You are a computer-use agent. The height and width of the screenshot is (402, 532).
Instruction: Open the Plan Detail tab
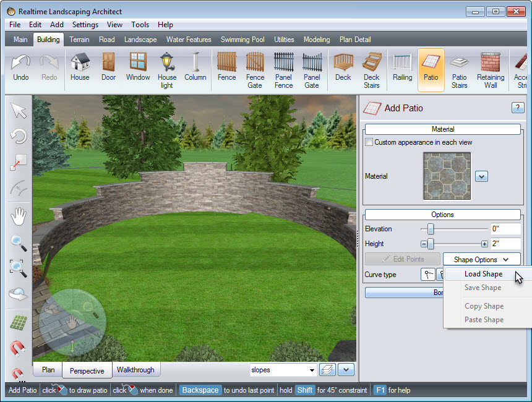click(x=355, y=40)
